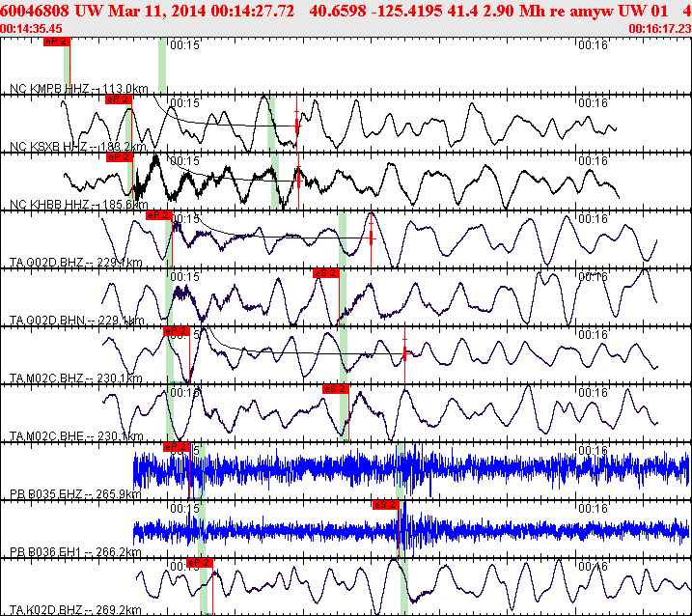Screen dimensions: 692x616
Task: Select the eS 2 flag on M02C BHE trace
Action: point(336,389)
